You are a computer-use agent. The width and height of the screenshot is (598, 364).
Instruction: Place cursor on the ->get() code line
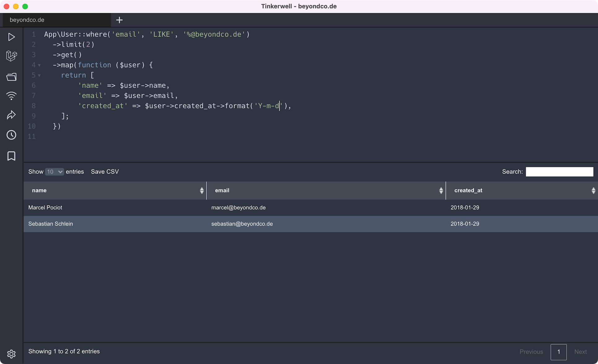coord(67,55)
